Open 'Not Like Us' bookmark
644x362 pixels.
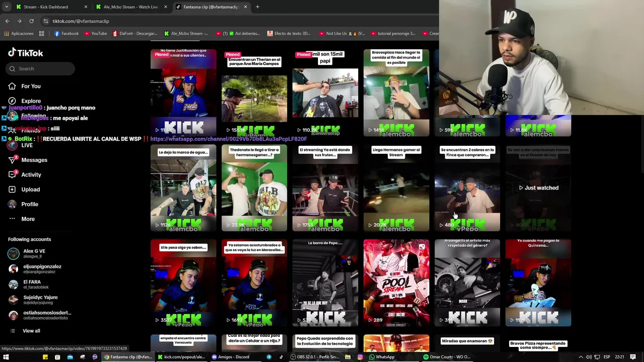[x=341, y=34]
